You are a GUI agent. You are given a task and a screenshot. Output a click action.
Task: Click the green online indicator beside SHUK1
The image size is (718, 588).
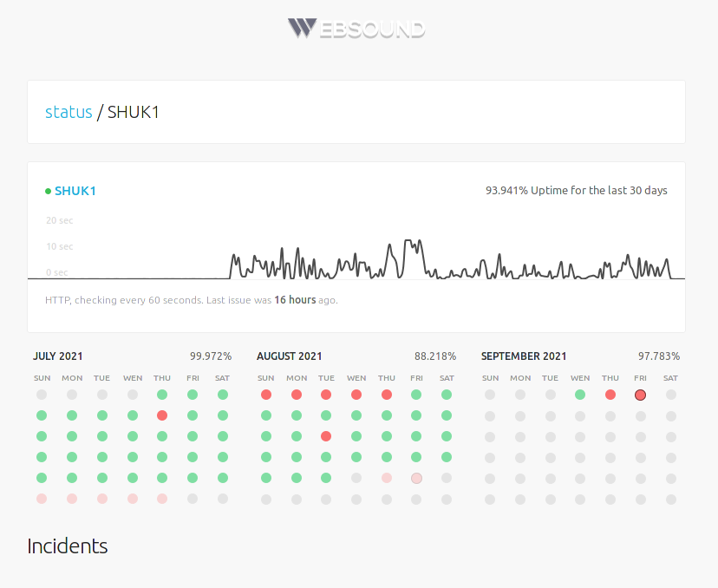(x=48, y=192)
